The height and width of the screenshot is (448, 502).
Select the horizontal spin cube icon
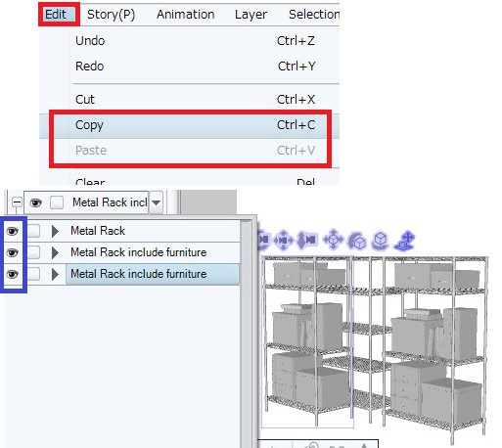coord(380,241)
